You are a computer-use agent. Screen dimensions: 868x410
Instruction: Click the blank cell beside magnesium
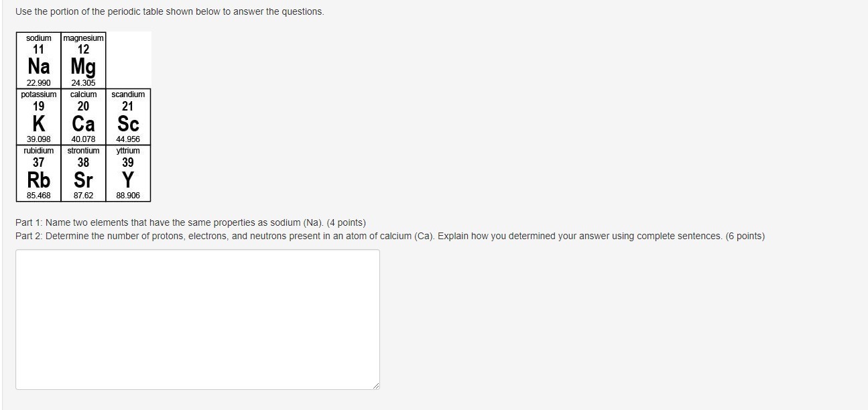point(129,60)
